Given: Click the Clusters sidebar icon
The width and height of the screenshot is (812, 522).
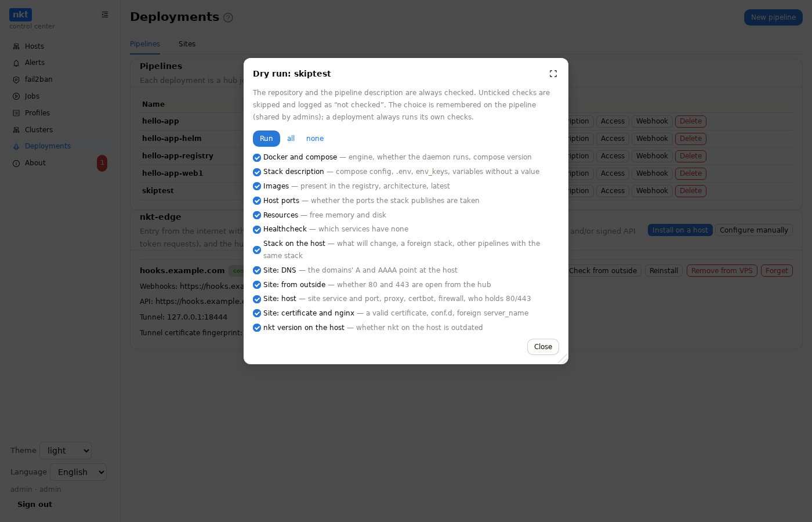Looking at the screenshot, I should (x=16, y=130).
